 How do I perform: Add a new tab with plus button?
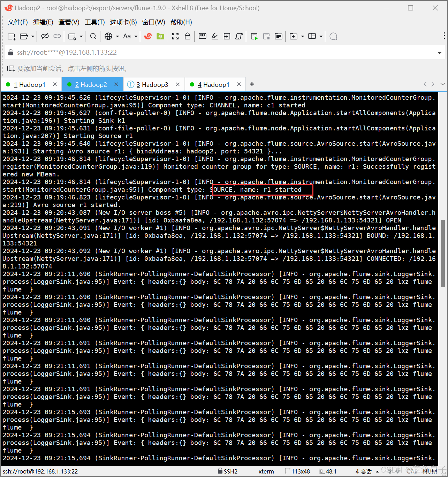pos(252,84)
